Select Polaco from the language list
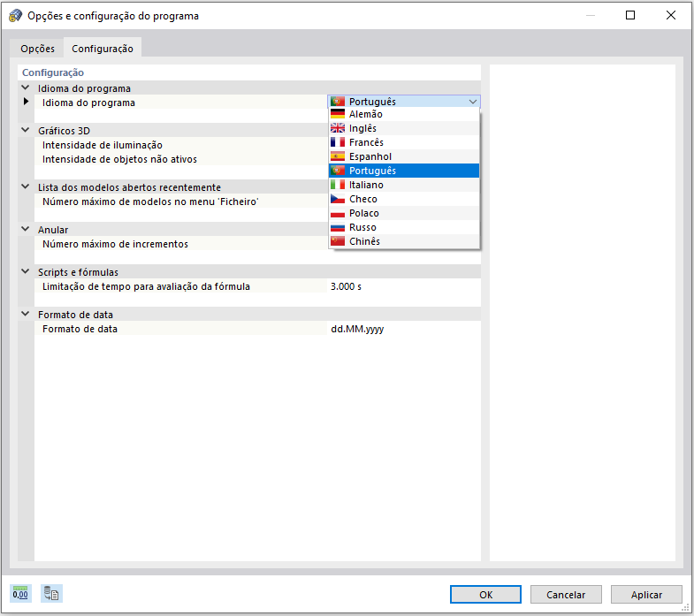This screenshot has width=694, height=616. pos(404,213)
